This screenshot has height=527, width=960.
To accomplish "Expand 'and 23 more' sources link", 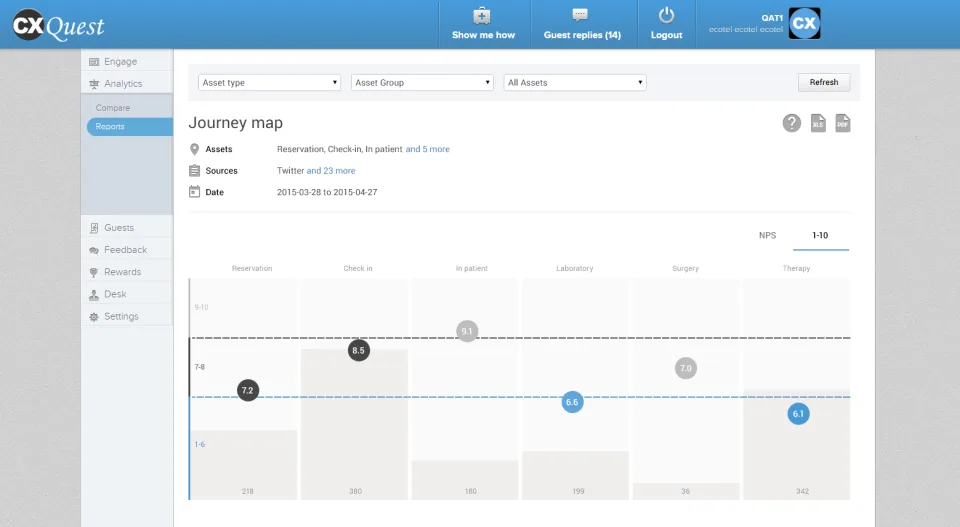I will tap(331, 171).
